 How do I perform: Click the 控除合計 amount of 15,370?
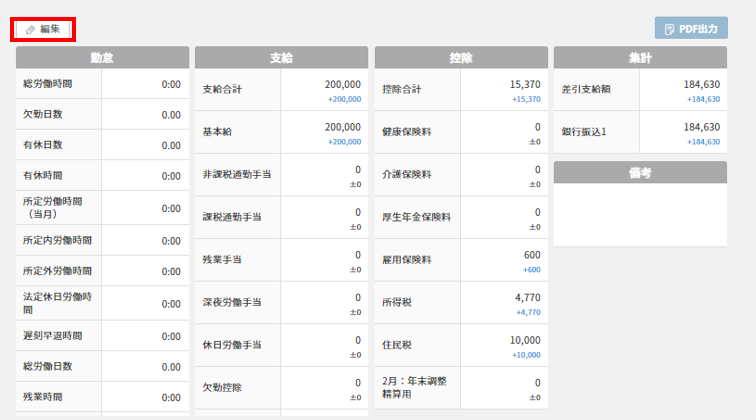(524, 85)
